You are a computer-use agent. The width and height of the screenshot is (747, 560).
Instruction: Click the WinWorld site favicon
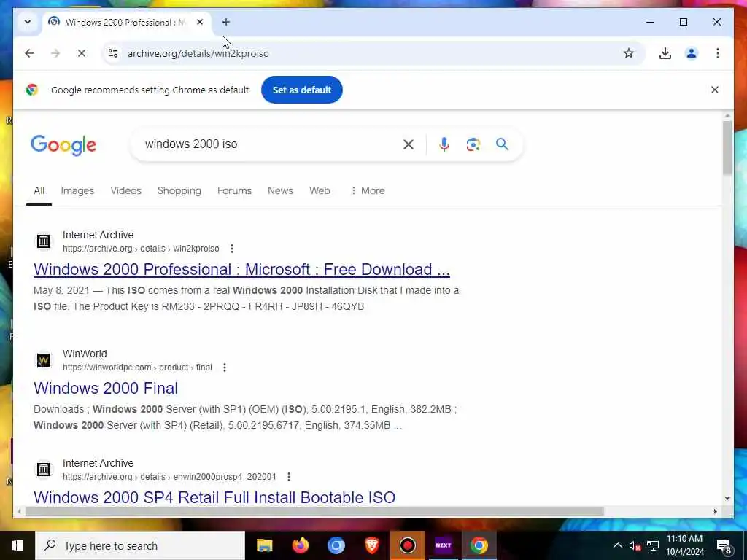tap(43, 360)
